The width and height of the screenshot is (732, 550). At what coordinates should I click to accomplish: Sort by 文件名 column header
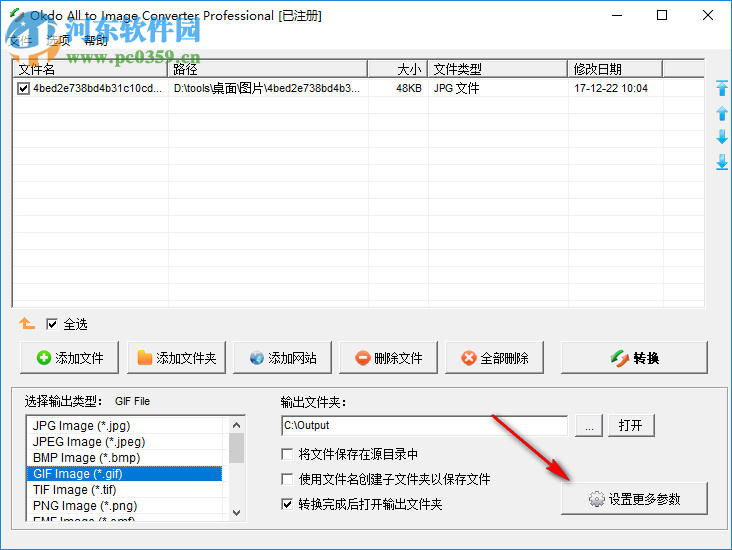click(x=90, y=69)
